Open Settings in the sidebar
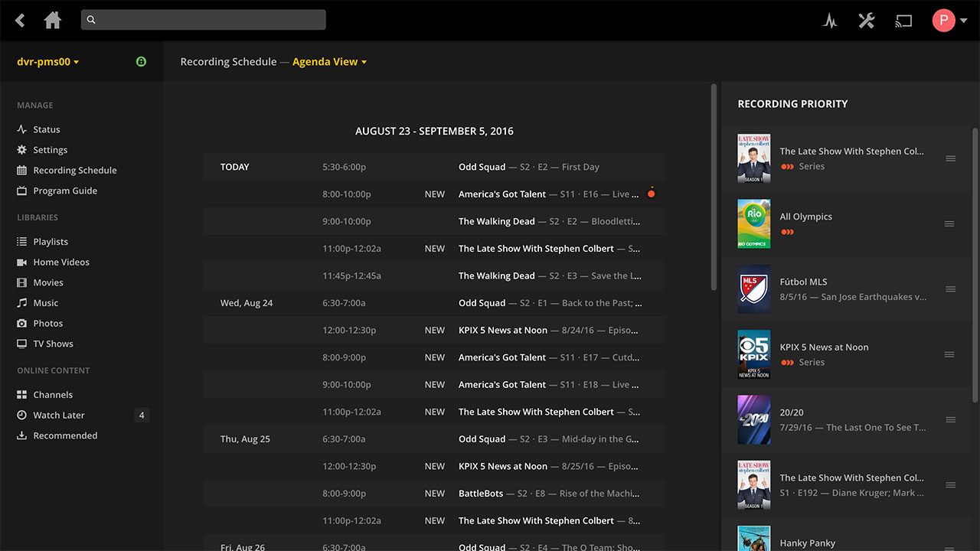980x551 pixels. pyautogui.click(x=50, y=150)
